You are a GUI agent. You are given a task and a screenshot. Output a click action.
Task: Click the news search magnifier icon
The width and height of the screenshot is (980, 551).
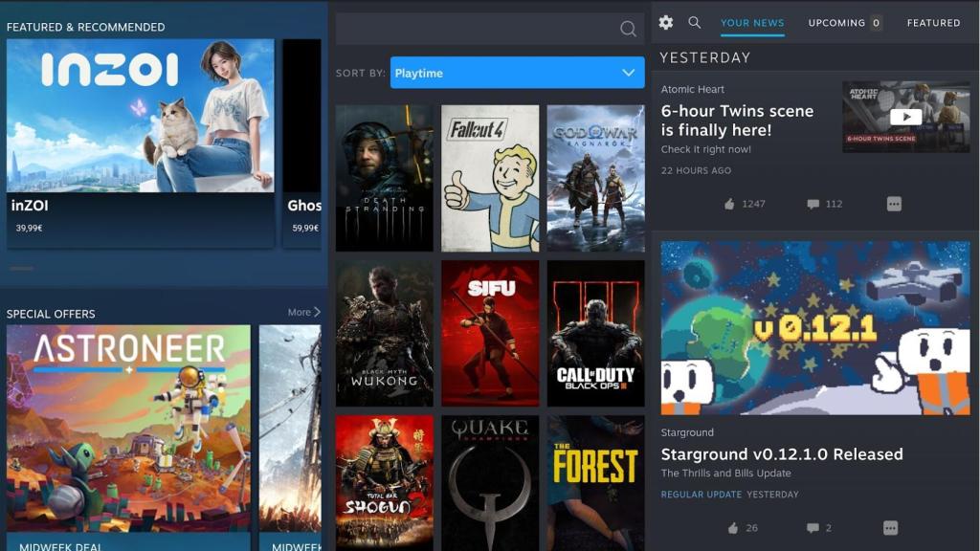[694, 22]
